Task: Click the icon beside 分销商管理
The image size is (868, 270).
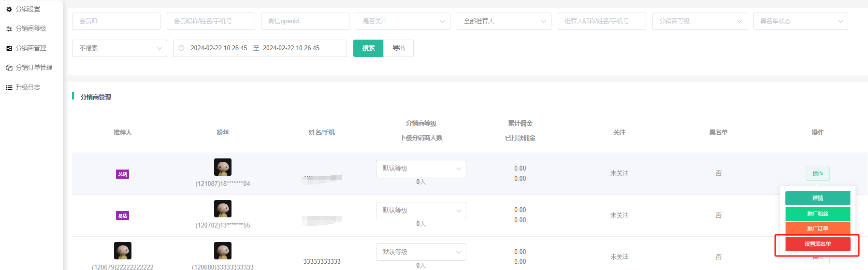Action: (x=9, y=48)
